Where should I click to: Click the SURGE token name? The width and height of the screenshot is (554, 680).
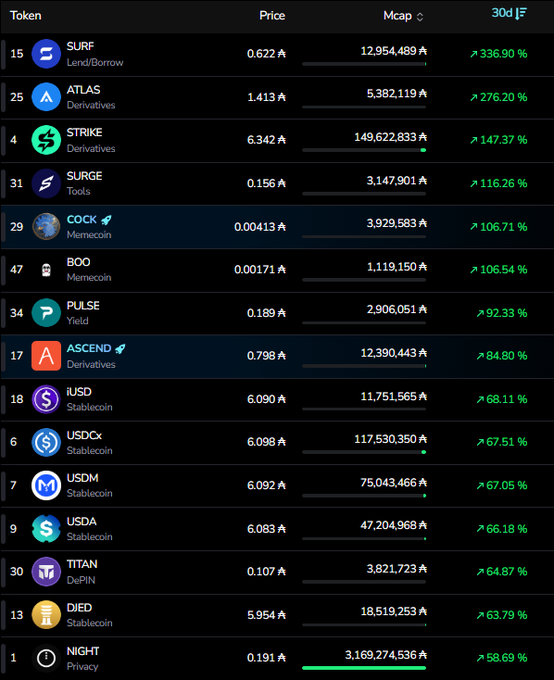[x=85, y=176]
